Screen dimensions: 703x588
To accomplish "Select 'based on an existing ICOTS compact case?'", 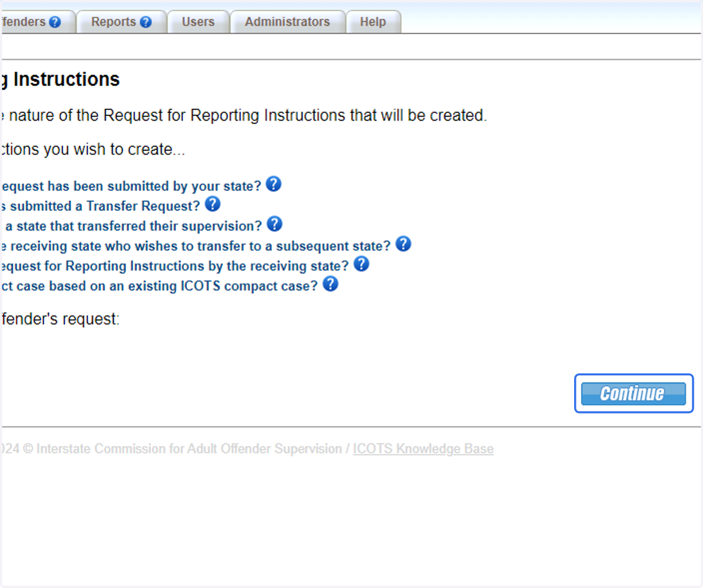I will (x=159, y=286).
